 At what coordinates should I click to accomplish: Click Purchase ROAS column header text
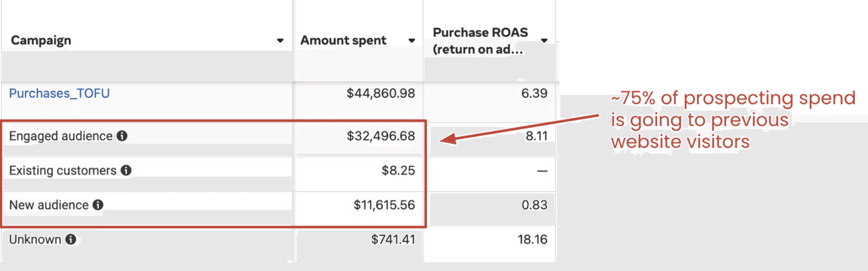tap(480, 41)
